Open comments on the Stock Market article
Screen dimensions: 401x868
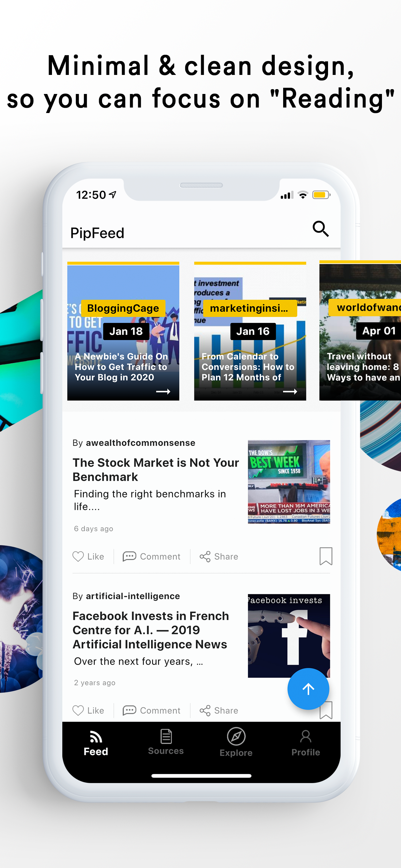click(x=152, y=556)
